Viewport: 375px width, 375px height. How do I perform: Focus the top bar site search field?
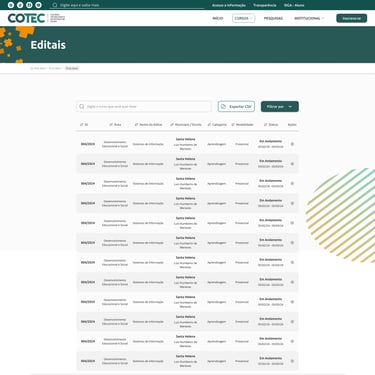[127, 5]
